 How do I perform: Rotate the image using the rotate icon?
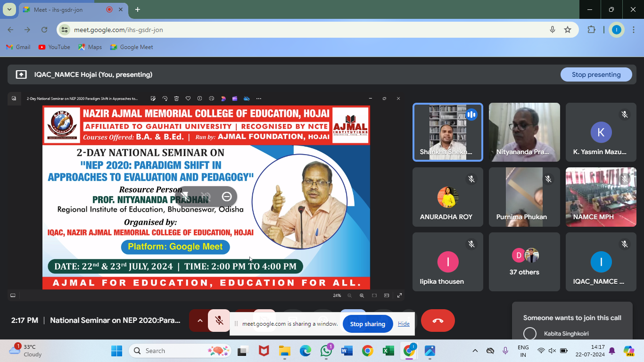165,99
